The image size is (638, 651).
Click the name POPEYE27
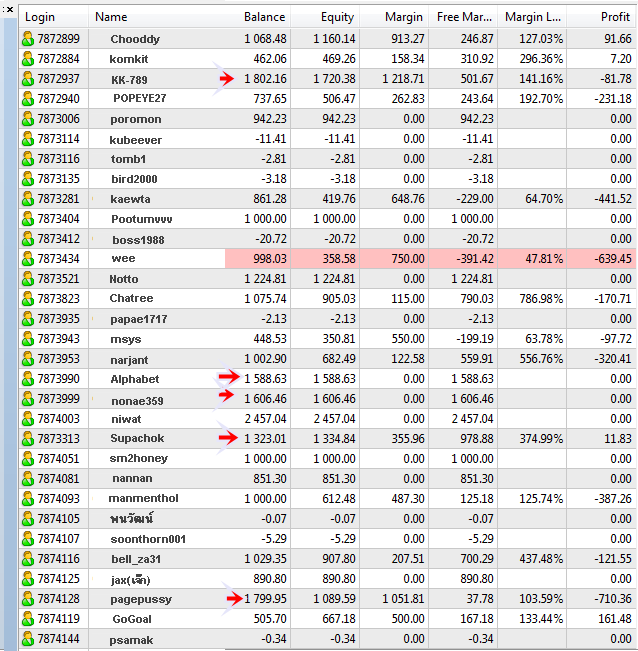tap(139, 98)
